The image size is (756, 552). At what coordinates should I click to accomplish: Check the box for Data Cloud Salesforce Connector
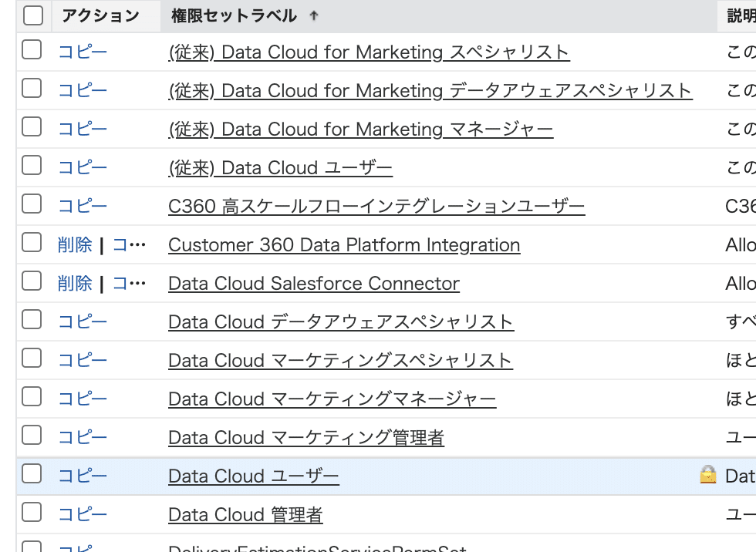pos(32,281)
